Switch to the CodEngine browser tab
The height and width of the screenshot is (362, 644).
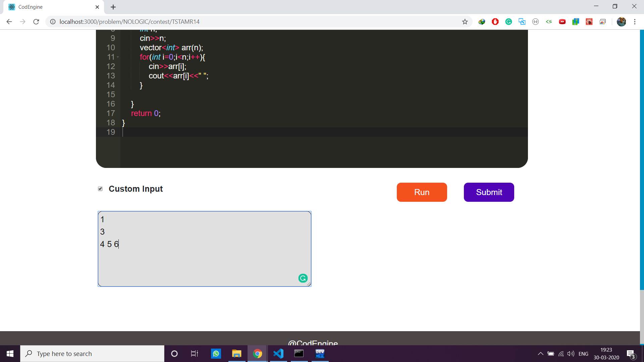click(50, 7)
